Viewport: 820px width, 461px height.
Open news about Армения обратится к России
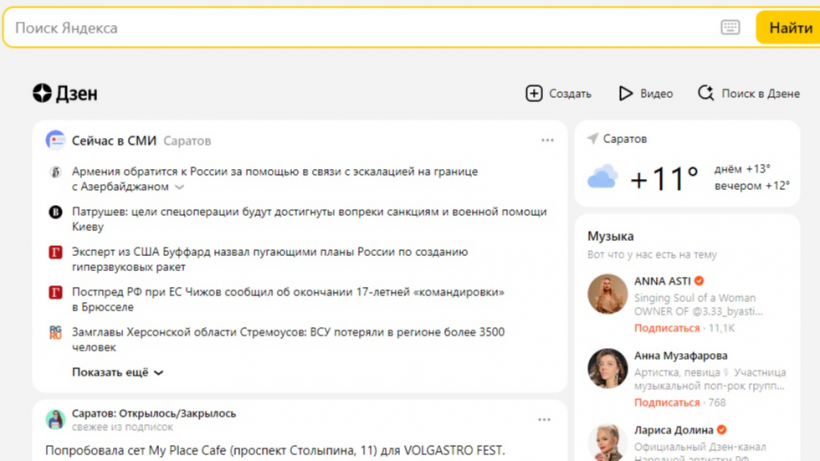pyautogui.click(x=275, y=179)
